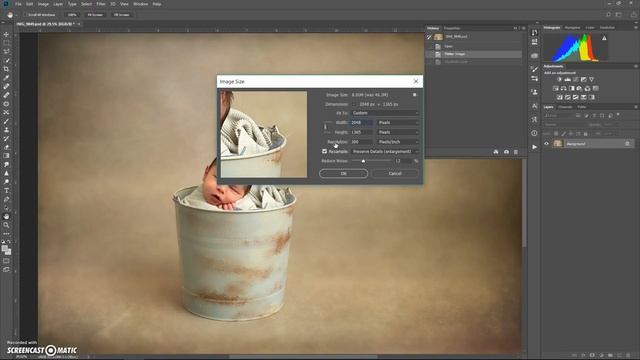Open the layer kind filter dropdown
This screenshot has height=360, width=640.
click(x=558, y=116)
